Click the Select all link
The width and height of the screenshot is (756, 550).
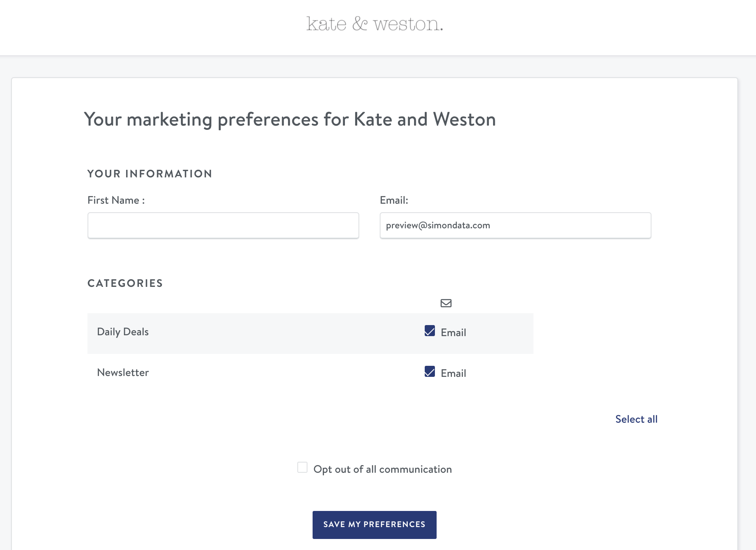[x=636, y=419]
